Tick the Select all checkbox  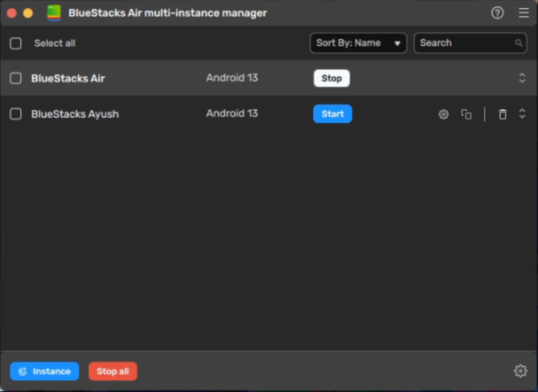point(16,43)
